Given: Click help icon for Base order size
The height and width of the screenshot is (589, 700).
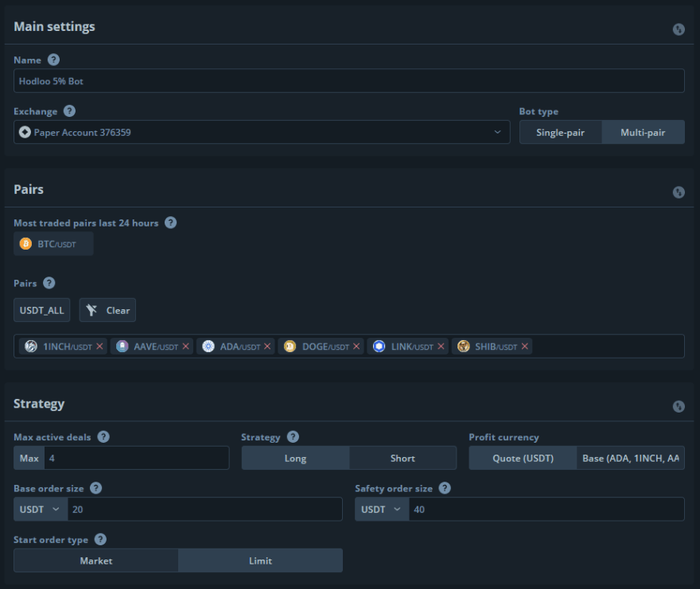Looking at the screenshot, I should click(x=96, y=488).
